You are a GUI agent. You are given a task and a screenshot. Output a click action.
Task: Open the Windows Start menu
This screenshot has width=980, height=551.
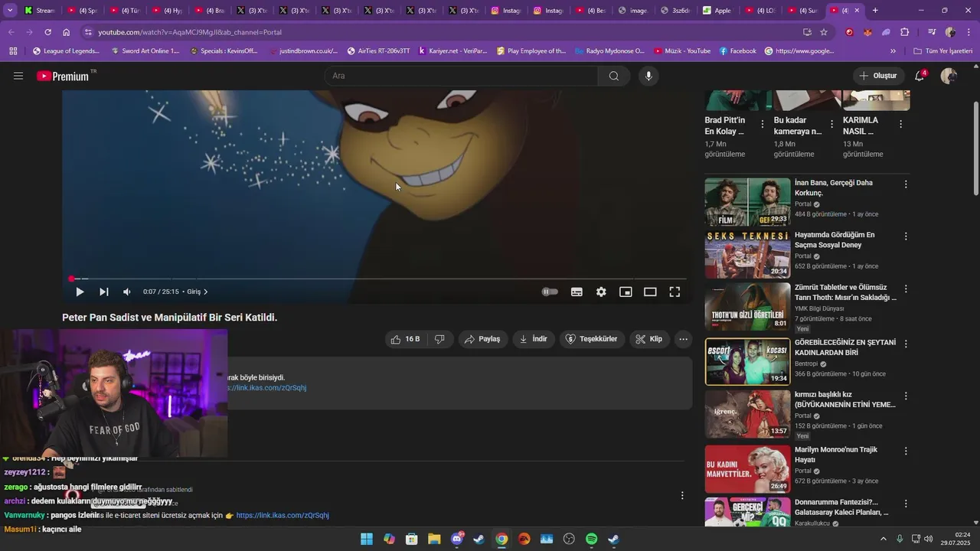[x=367, y=539]
